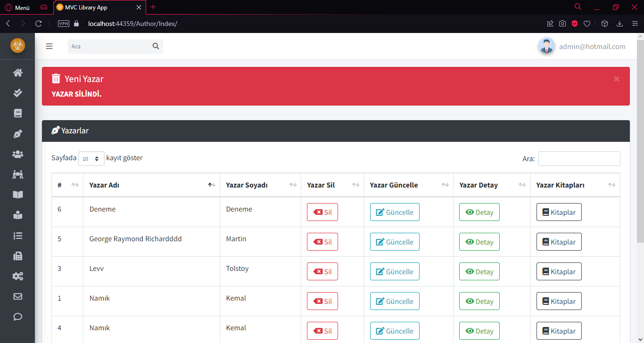Open Kitaplar for the Deneme author
644x343 pixels.
tap(559, 212)
